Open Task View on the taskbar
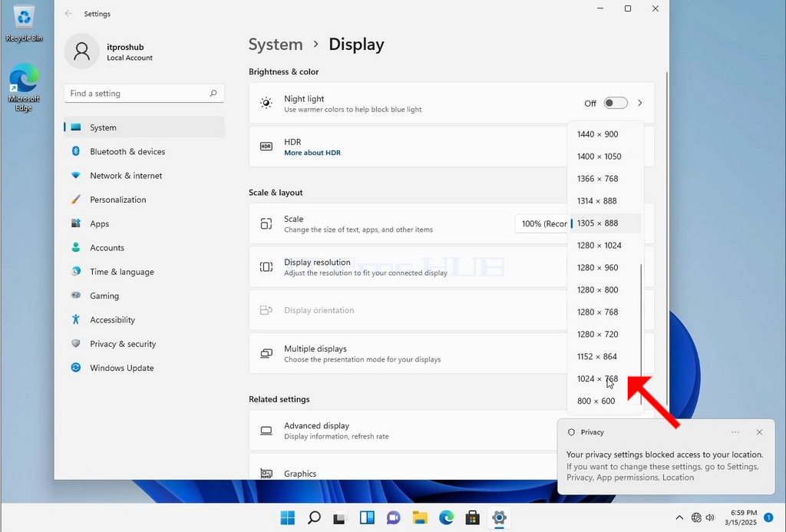 (x=340, y=517)
